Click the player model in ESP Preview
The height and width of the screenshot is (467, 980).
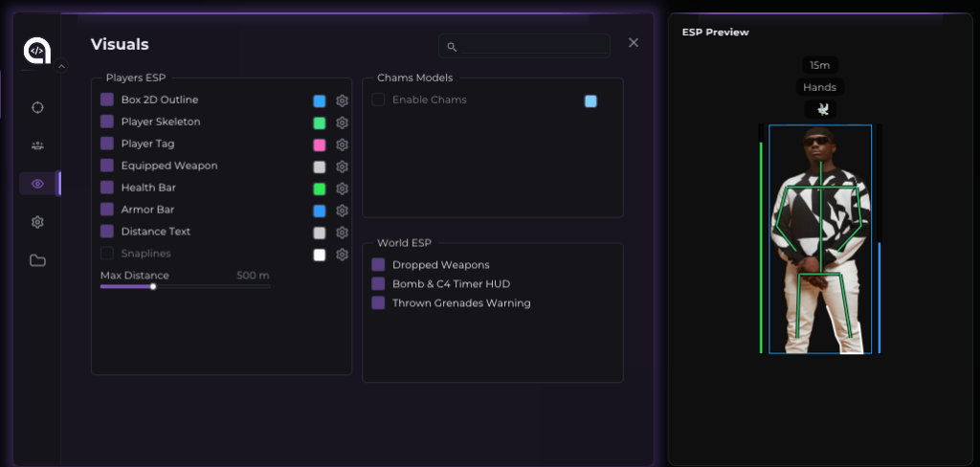click(x=820, y=240)
